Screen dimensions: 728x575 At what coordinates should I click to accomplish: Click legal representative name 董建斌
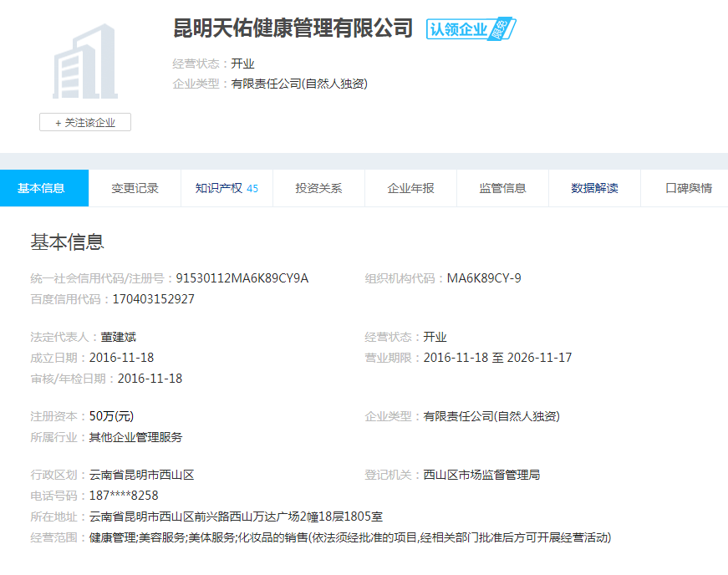click(x=119, y=337)
